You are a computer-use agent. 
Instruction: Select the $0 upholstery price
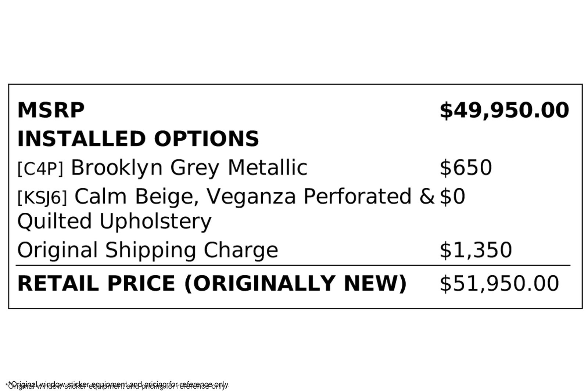[452, 196]
